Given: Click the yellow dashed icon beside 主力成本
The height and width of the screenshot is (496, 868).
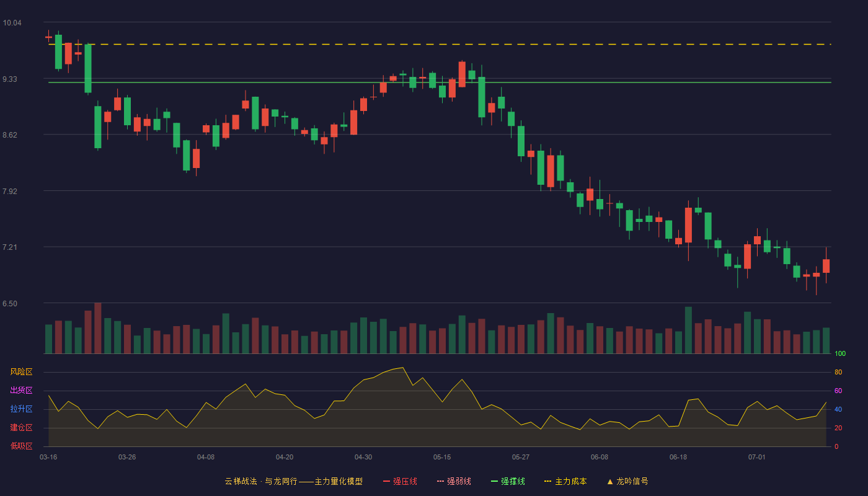Looking at the screenshot, I should [x=548, y=481].
